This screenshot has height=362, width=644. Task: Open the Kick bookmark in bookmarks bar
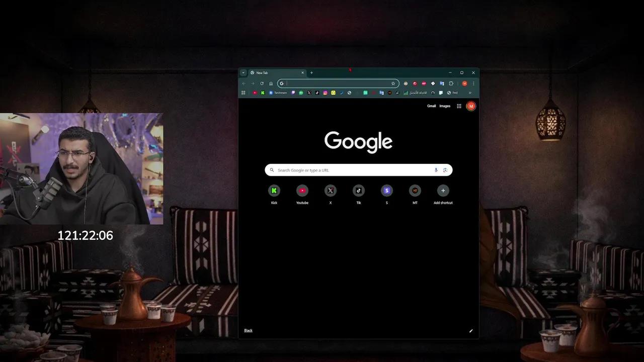click(263, 93)
